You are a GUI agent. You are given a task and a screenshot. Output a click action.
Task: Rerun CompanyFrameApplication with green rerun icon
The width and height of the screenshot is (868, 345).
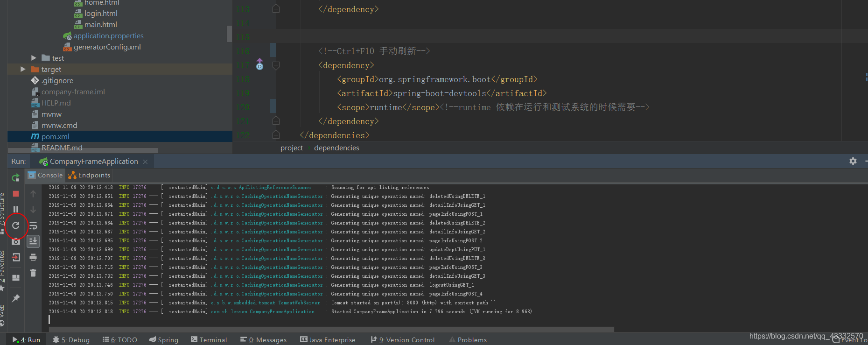point(16,178)
